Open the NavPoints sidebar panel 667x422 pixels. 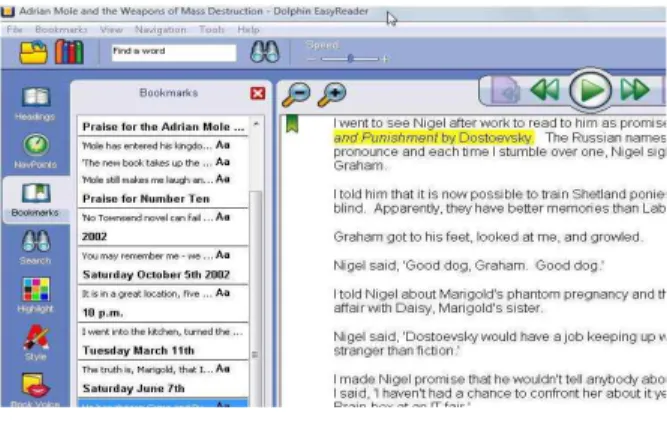coord(35,151)
